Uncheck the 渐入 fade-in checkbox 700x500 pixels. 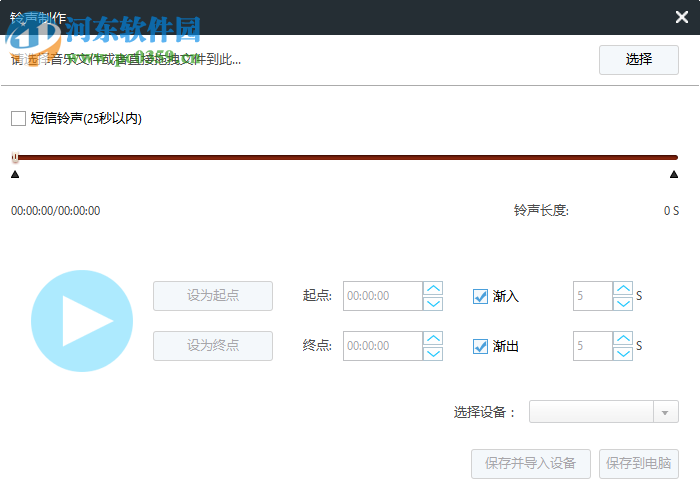(480, 296)
